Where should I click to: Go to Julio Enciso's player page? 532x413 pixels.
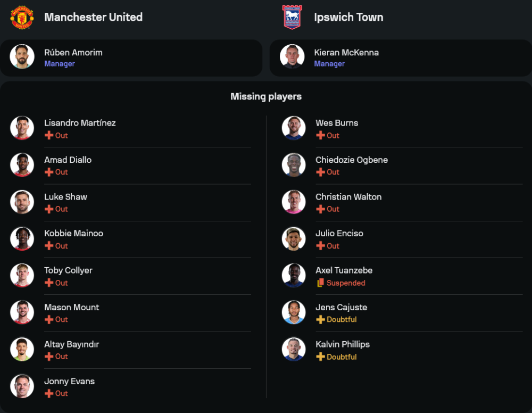(339, 234)
